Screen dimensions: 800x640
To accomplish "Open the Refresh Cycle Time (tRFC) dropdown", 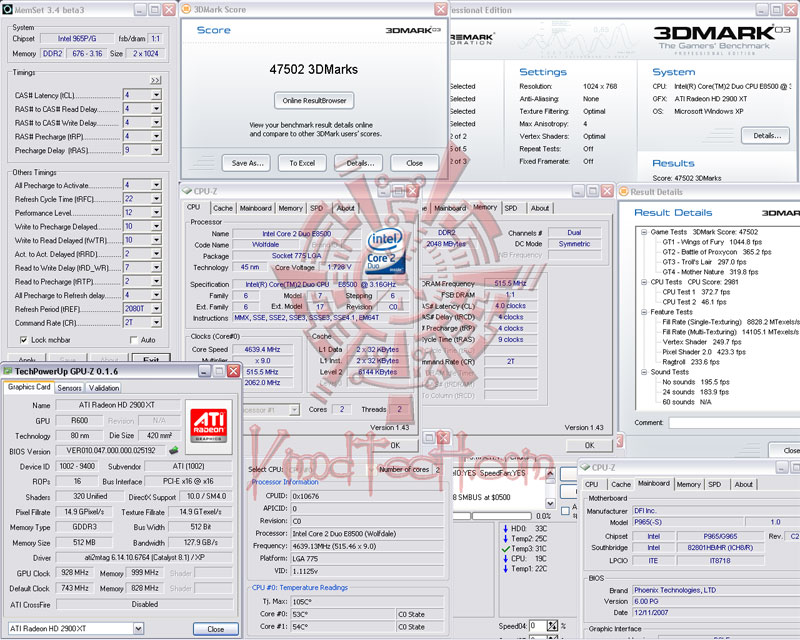I will click(x=156, y=199).
